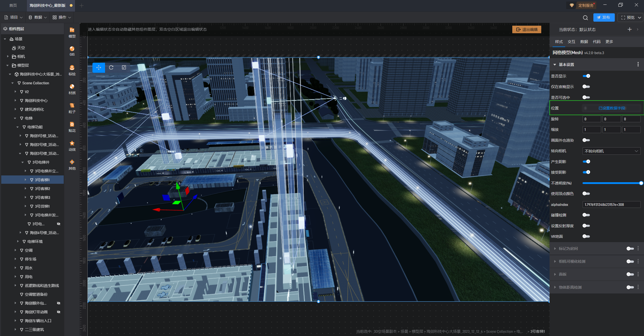Show the hidden 海创灯带动画 layer
The height and width of the screenshot is (336, 644).
58,312
